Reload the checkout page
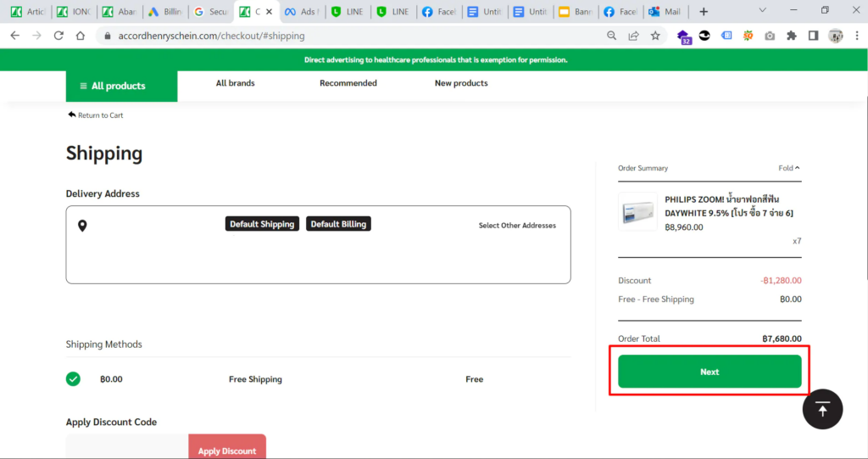 point(58,36)
